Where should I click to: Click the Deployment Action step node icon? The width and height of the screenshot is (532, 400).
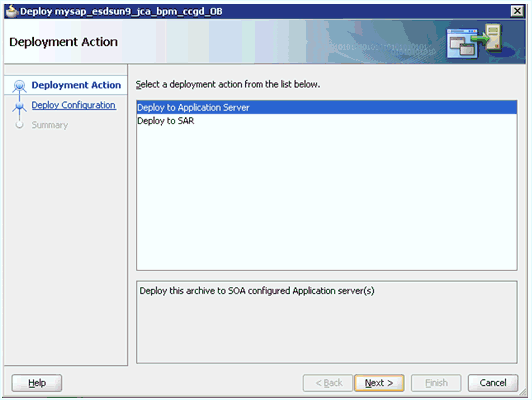[x=19, y=85]
